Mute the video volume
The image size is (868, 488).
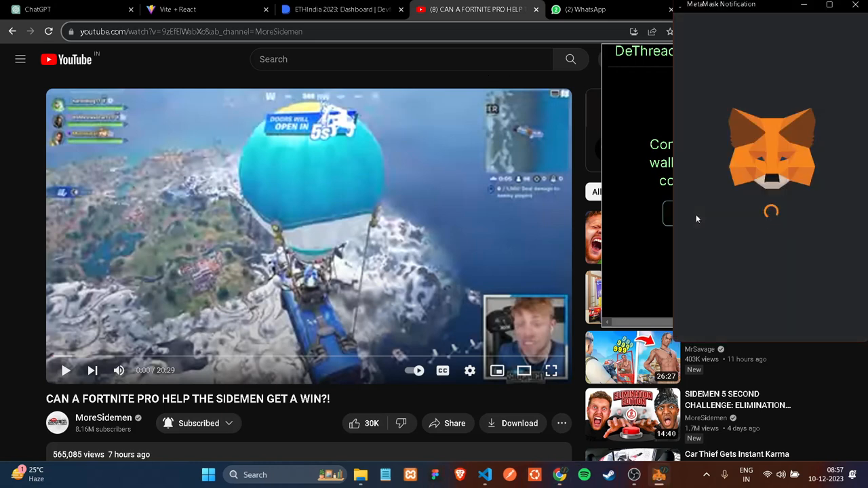tap(119, 370)
